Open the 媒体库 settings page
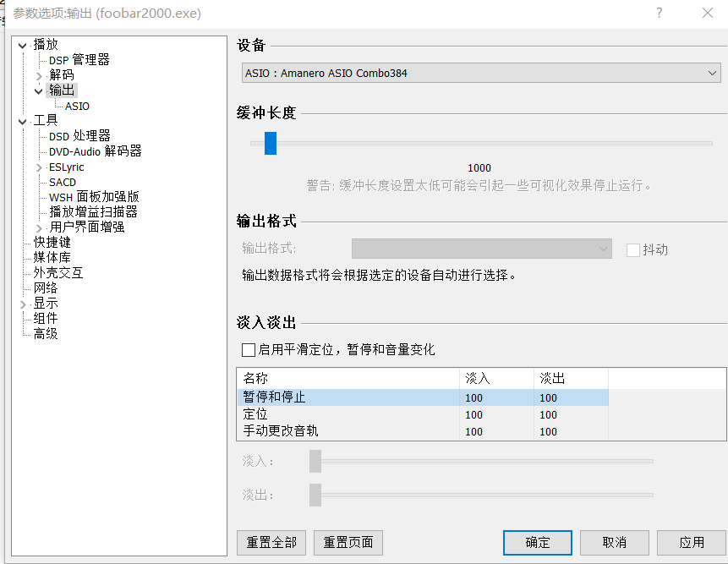 tap(52, 258)
